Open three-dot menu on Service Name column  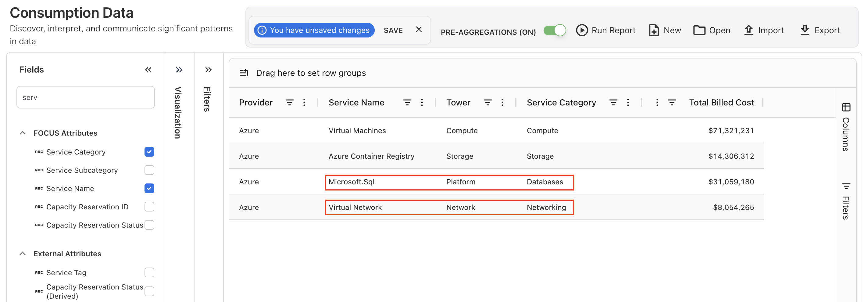click(x=422, y=103)
